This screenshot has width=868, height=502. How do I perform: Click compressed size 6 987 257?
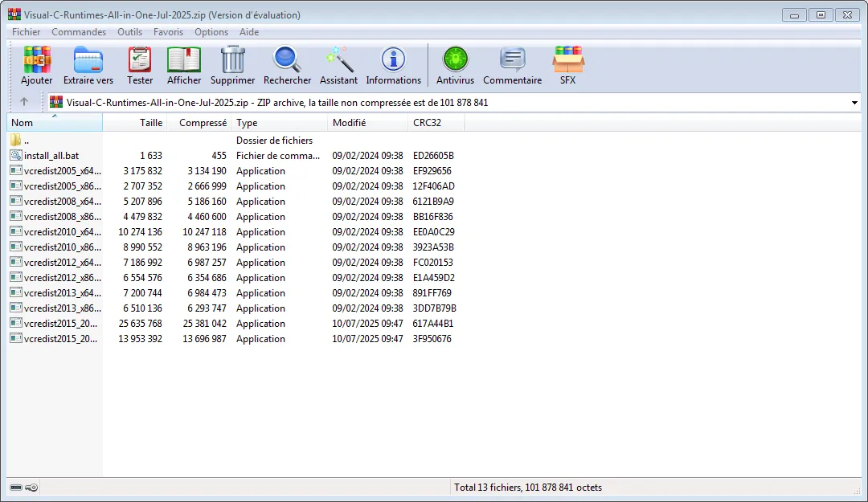pyautogui.click(x=207, y=263)
